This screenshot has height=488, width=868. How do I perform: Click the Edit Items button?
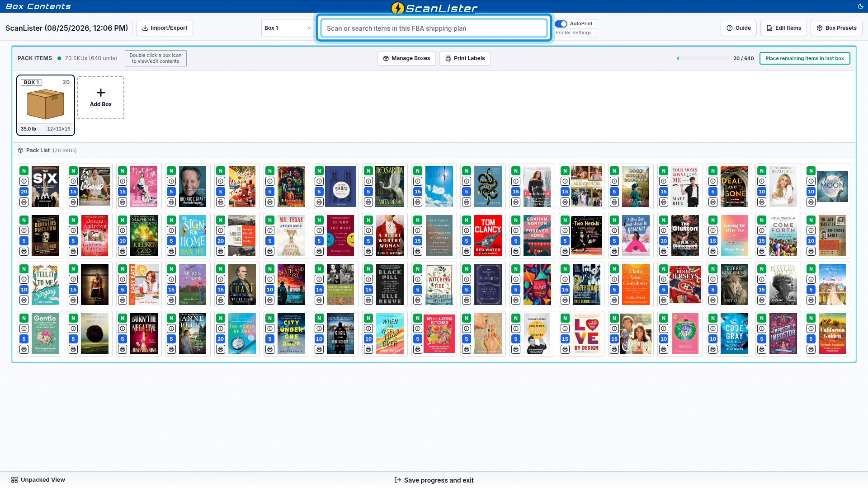tap(783, 28)
